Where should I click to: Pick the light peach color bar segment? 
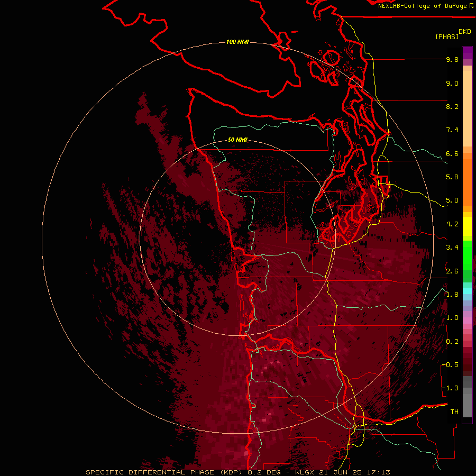click(x=467, y=109)
